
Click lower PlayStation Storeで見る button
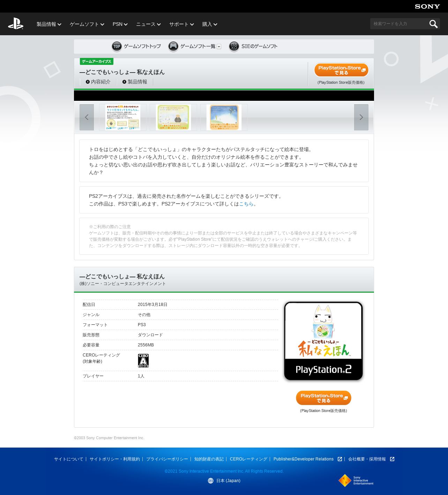pos(323,398)
